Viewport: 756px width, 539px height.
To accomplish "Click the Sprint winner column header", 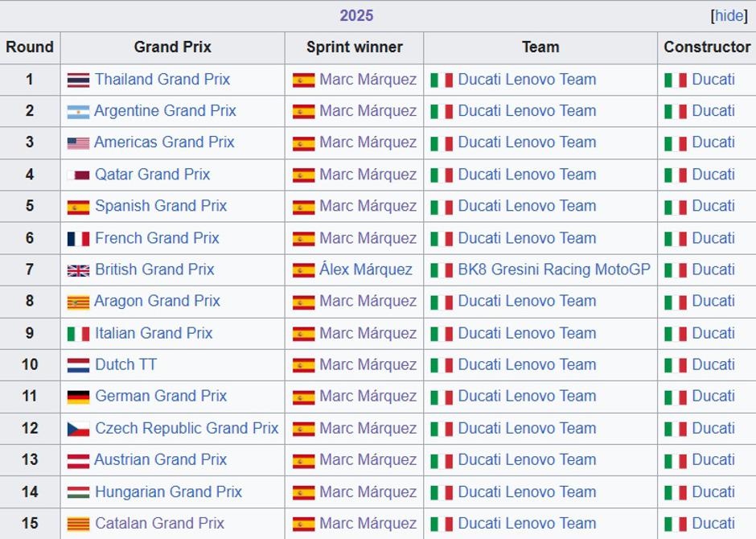I will click(x=354, y=47).
